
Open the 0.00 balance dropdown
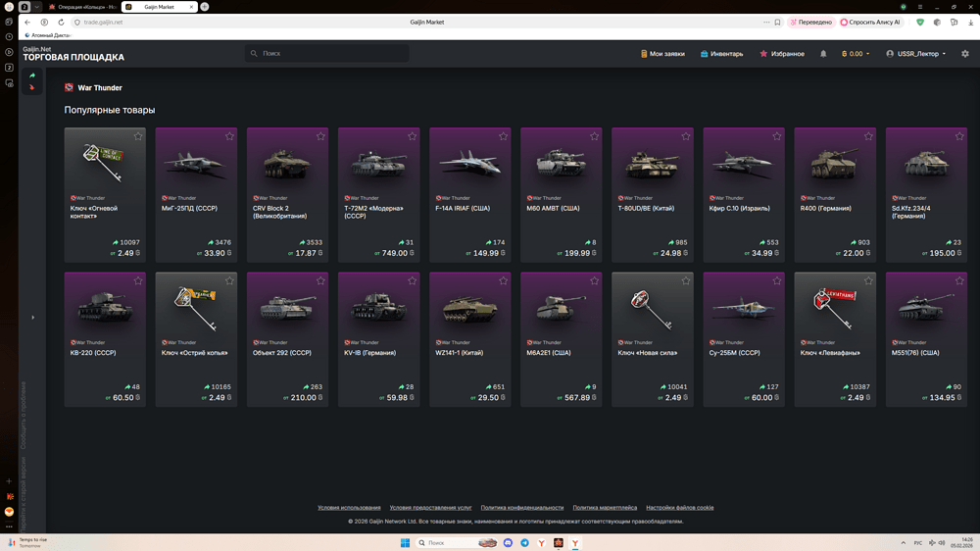(856, 54)
